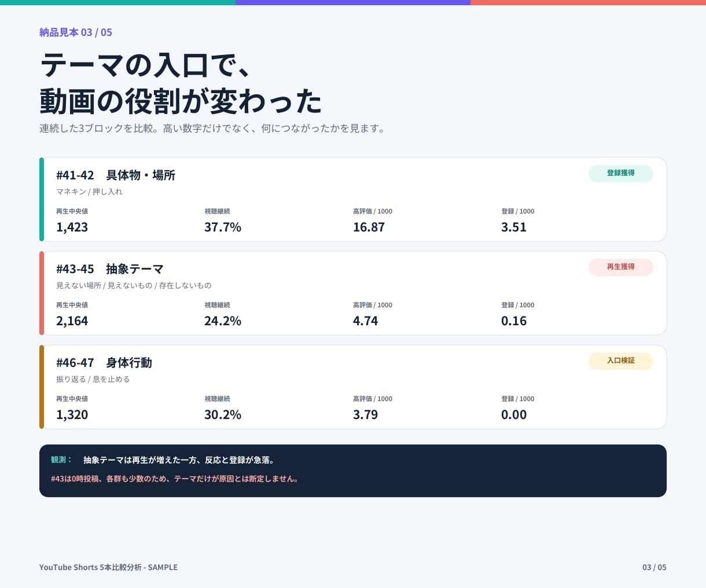Image resolution: width=706 pixels, height=588 pixels.
Task: Click the value 1,423
Action: pyautogui.click(x=72, y=227)
